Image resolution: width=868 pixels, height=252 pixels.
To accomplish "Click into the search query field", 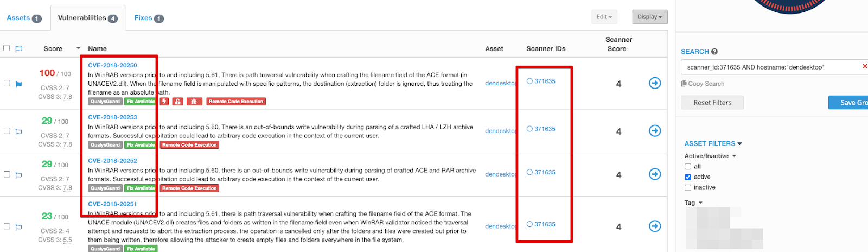I will (771, 67).
